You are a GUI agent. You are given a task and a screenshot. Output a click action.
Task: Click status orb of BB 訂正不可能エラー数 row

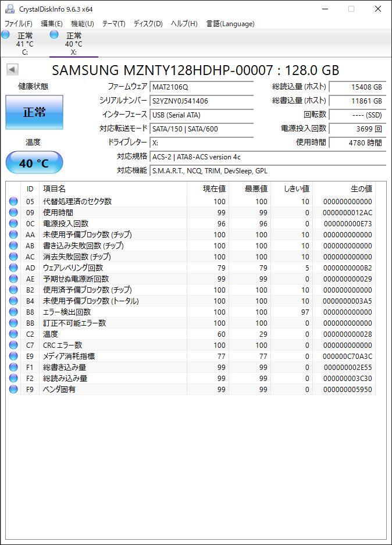click(x=13, y=323)
